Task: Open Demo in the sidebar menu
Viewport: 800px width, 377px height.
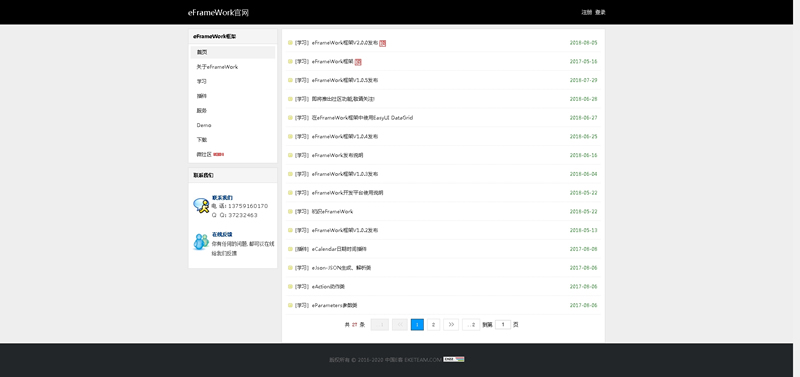Action: pos(204,125)
